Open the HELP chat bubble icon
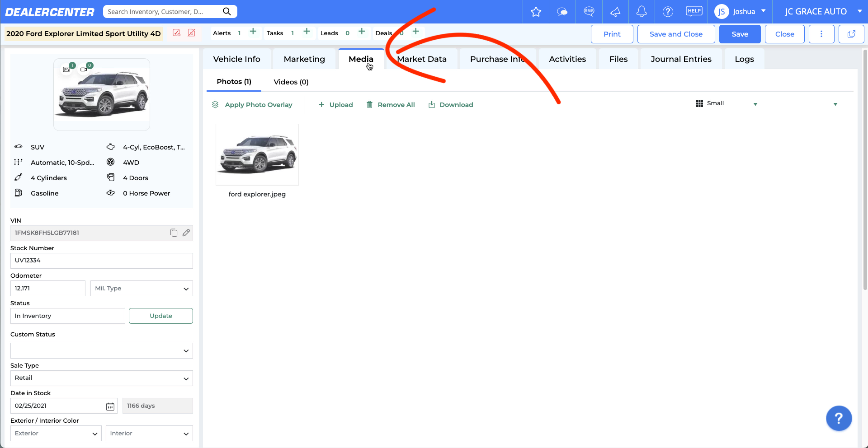This screenshot has width=868, height=448. coord(694,11)
